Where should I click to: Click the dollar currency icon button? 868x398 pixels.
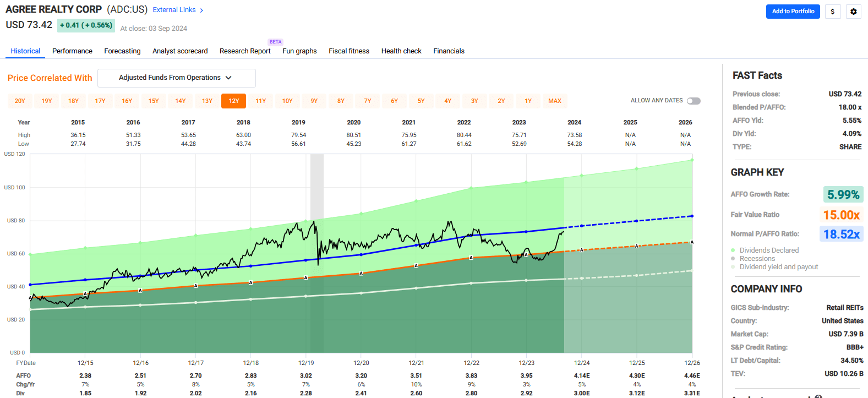pos(833,12)
